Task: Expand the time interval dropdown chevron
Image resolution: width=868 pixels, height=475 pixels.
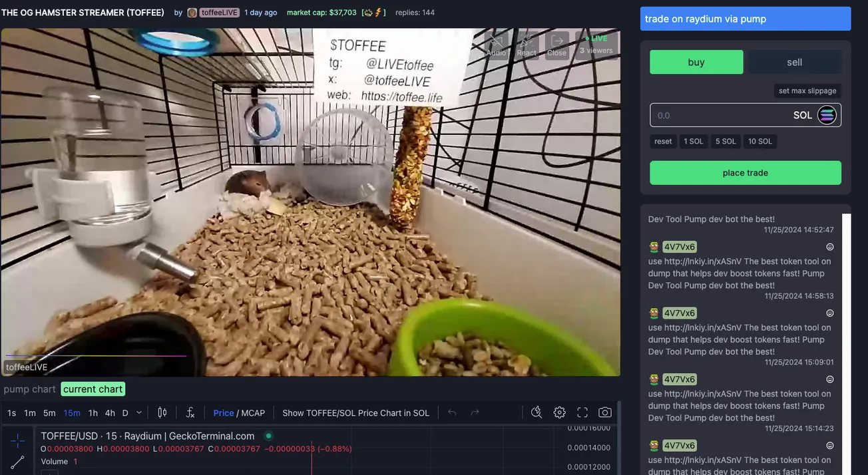Action: [139, 412]
